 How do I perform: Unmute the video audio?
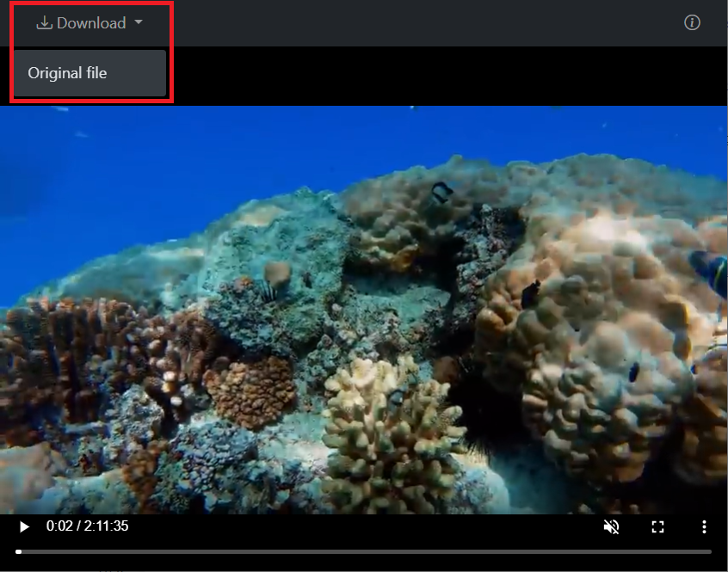(611, 526)
